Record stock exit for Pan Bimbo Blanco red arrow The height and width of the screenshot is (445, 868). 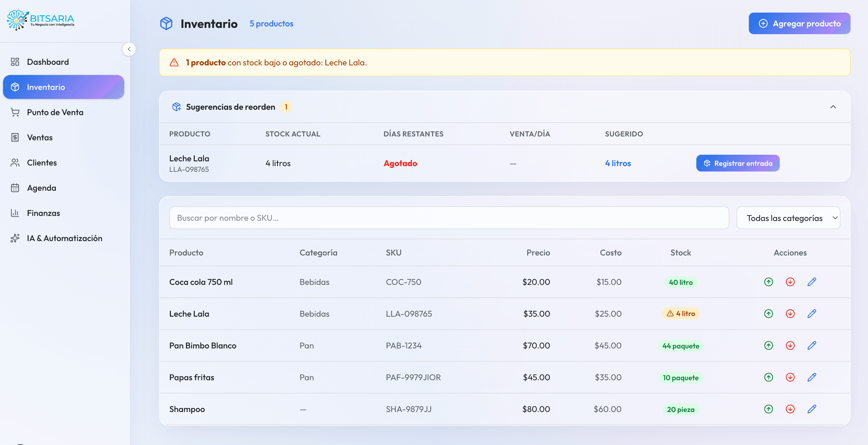coord(790,345)
